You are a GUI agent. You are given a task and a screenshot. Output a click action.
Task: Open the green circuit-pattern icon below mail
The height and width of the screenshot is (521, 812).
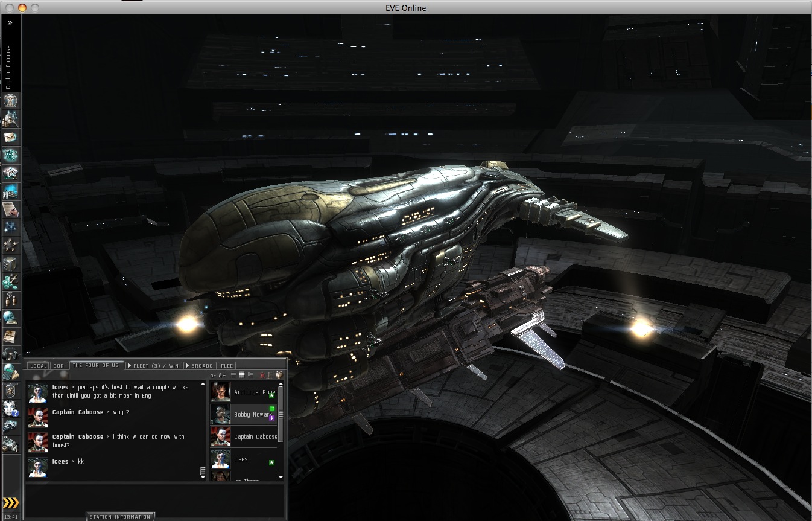coord(11,155)
